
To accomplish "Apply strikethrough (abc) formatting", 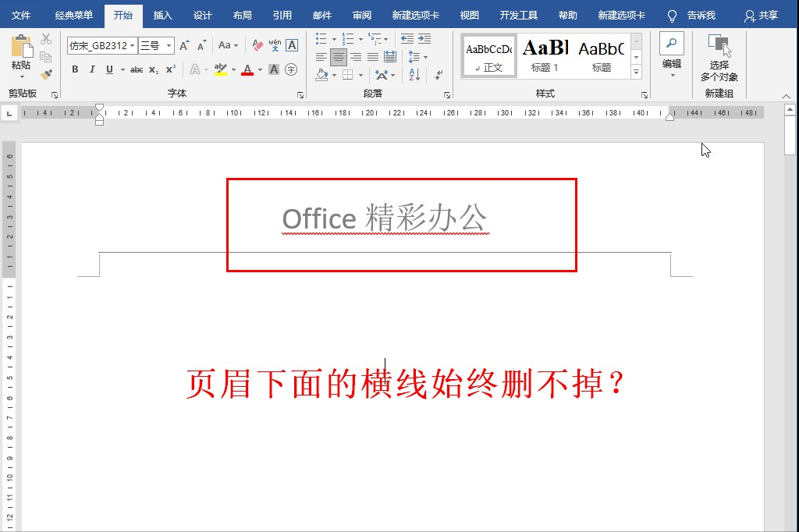I will (136, 69).
